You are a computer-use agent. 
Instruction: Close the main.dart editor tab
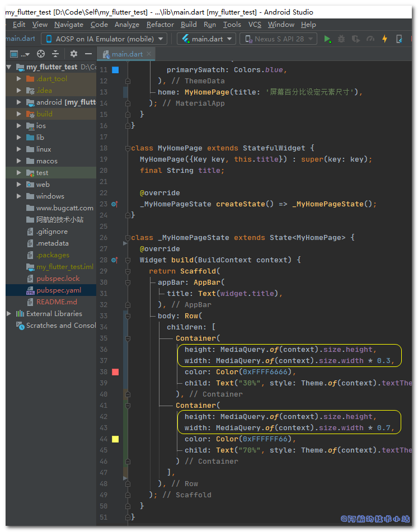[149, 54]
